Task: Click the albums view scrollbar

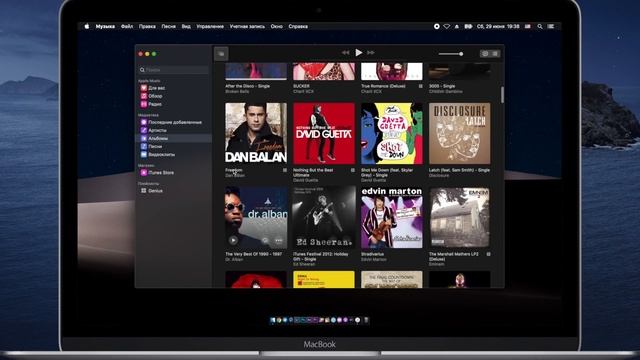Action: [x=502, y=95]
